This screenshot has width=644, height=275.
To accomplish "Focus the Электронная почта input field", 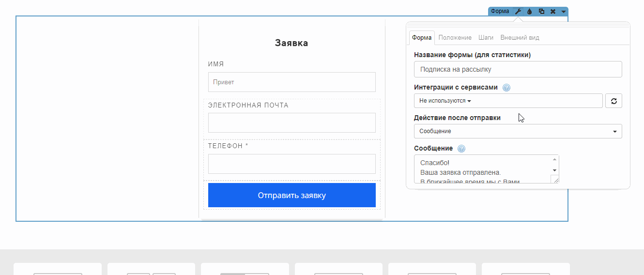I will pos(291,122).
